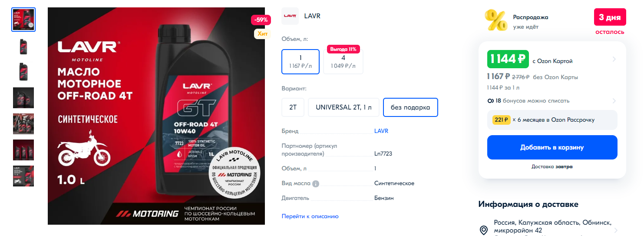The image size is (644, 236).
Task: Expand the bonuses write-off chevron
Action: click(x=614, y=101)
